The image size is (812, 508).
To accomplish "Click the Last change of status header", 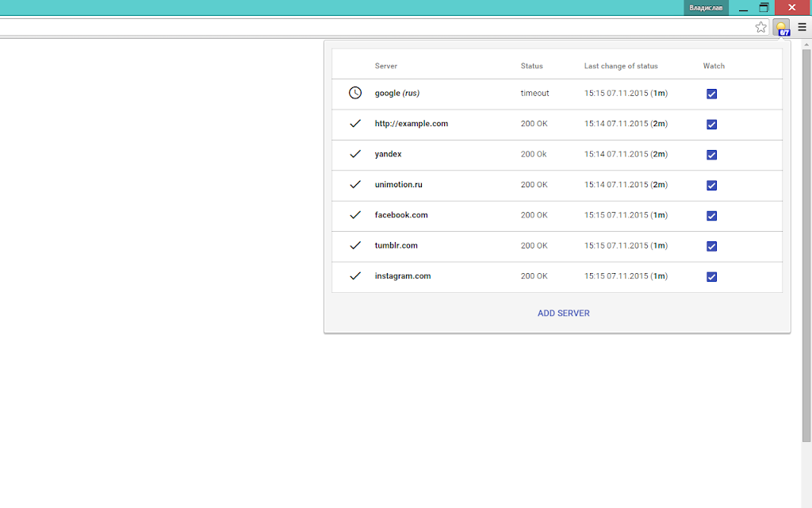I will [621, 66].
